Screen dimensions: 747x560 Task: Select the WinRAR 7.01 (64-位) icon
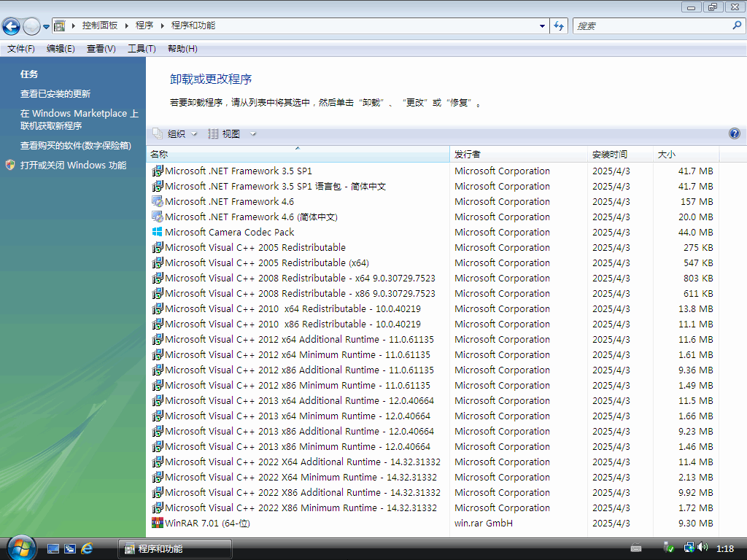click(158, 523)
